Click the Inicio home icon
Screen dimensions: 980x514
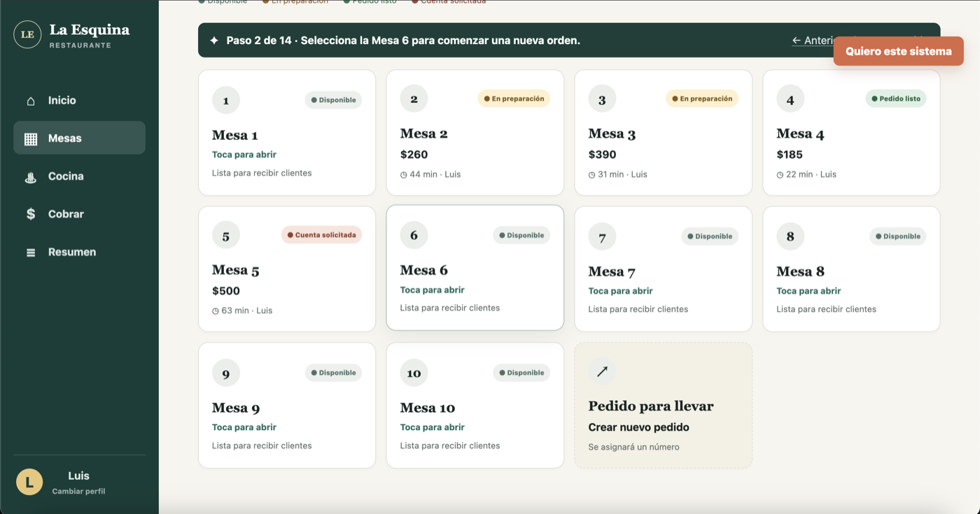(x=31, y=101)
